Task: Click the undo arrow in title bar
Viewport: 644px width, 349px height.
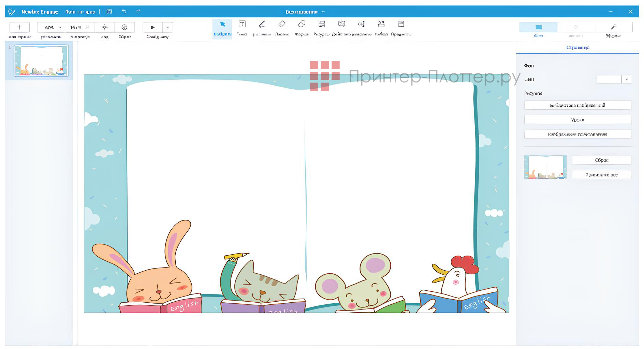Action: [x=124, y=12]
